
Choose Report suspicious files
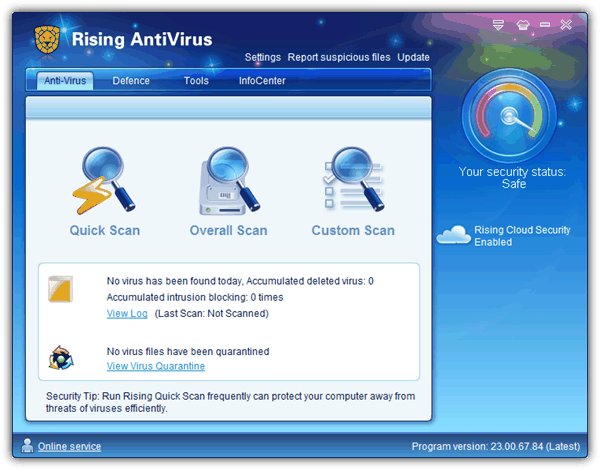coord(339,57)
